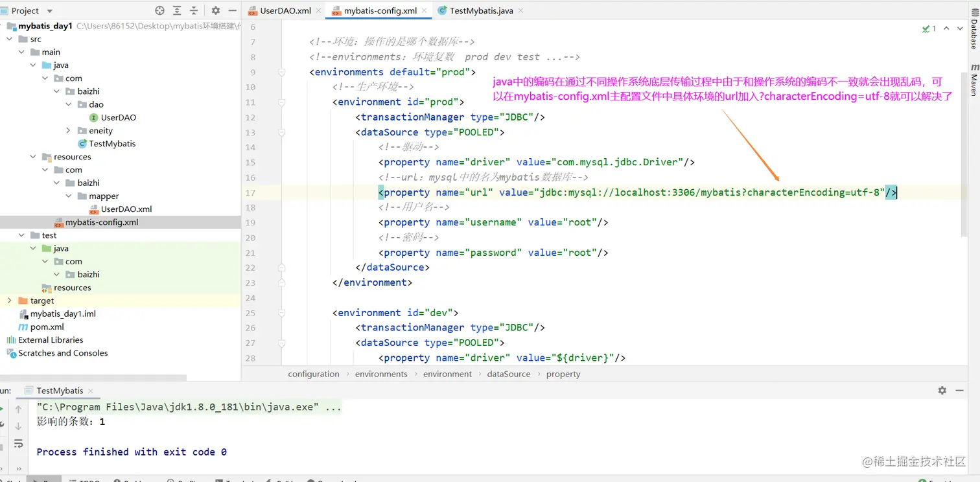This screenshot has width=980, height=482.
Task: Collapse the dao package arrow
Action: point(68,104)
